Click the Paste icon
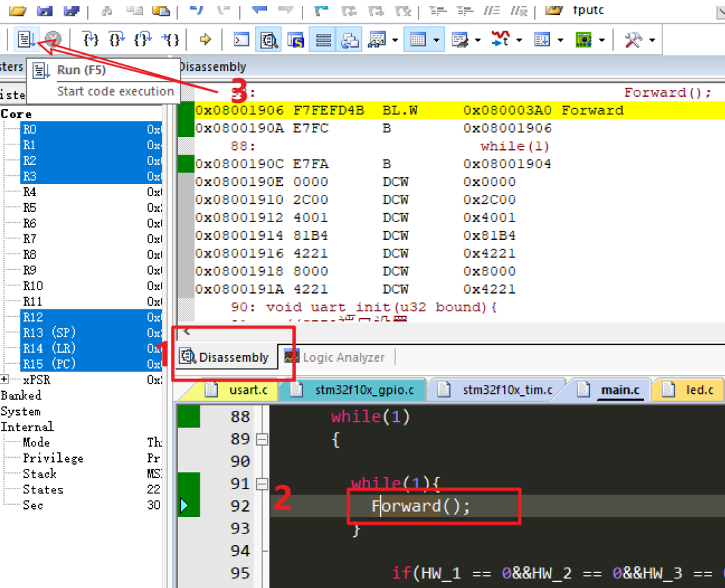The width and height of the screenshot is (725, 588). [161, 10]
